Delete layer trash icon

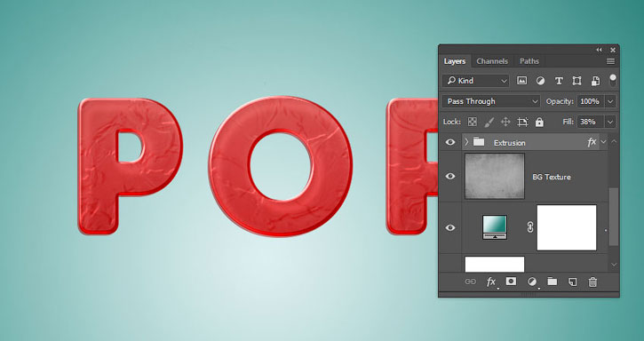592,282
